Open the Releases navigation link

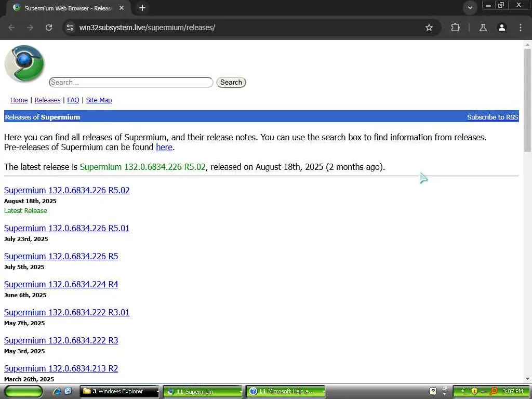47,100
